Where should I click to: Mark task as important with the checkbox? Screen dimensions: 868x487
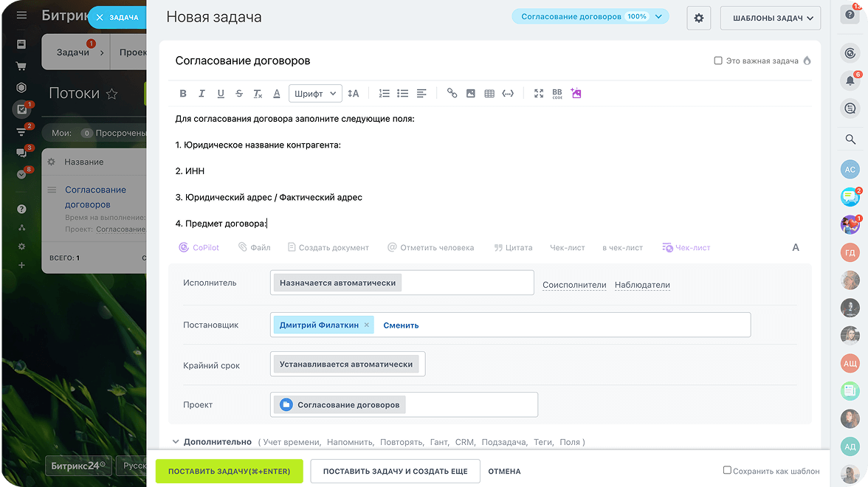pos(718,61)
